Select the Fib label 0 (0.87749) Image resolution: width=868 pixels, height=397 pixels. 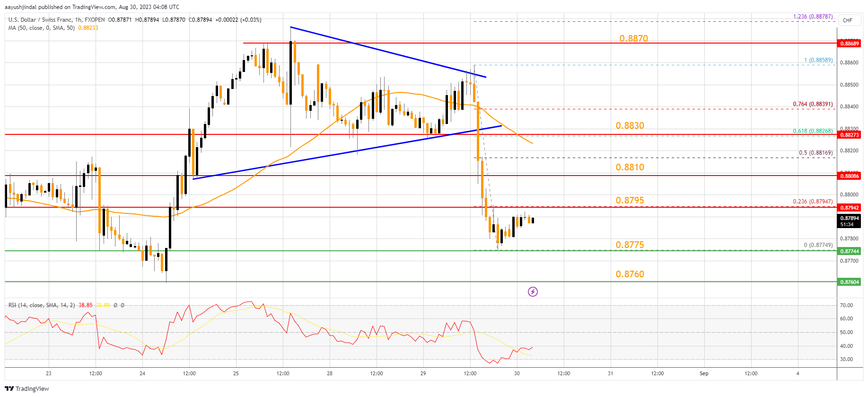(818, 245)
